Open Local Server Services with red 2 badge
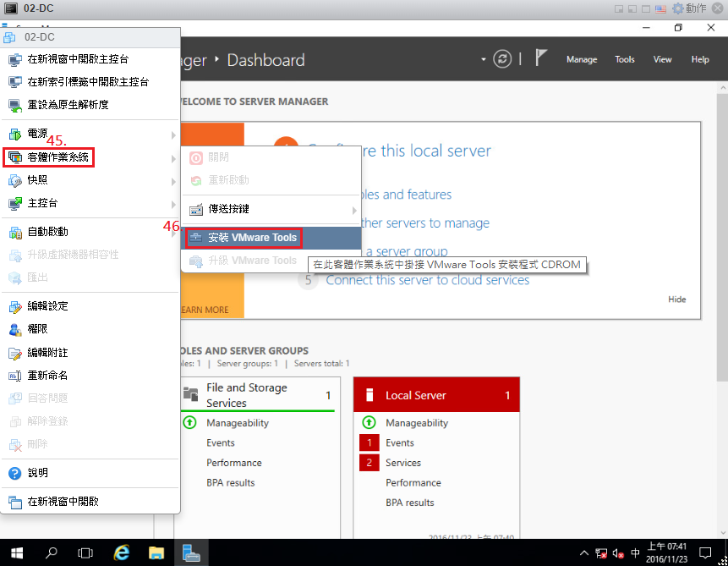 [x=403, y=463]
